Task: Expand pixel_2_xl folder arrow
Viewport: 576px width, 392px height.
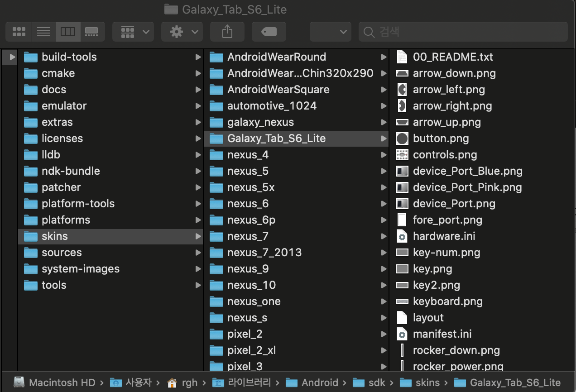Action: point(384,350)
